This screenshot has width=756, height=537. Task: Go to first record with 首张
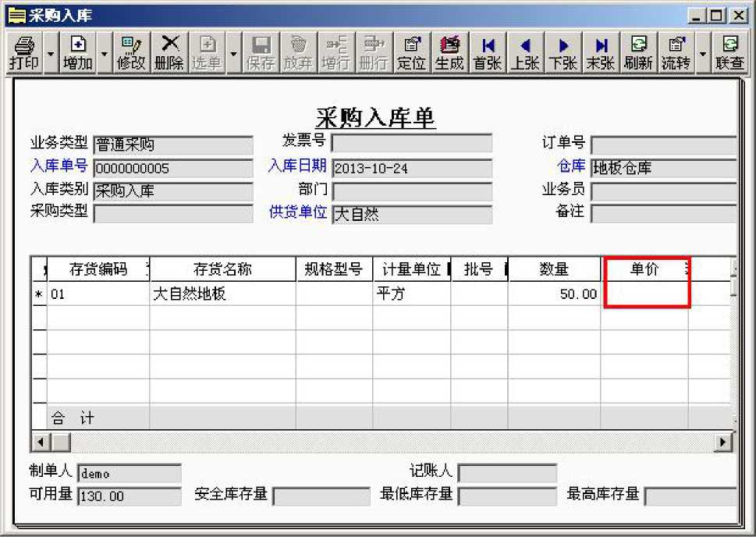tap(488, 52)
